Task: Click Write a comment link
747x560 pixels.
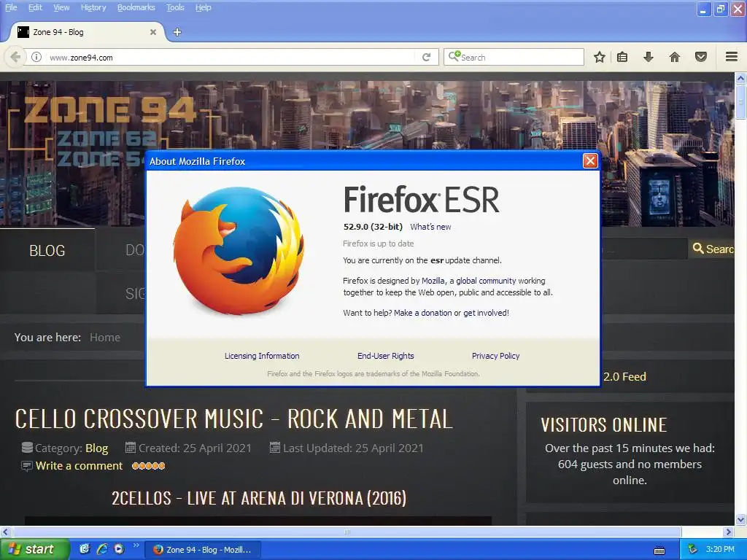Action: tap(79, 466)
